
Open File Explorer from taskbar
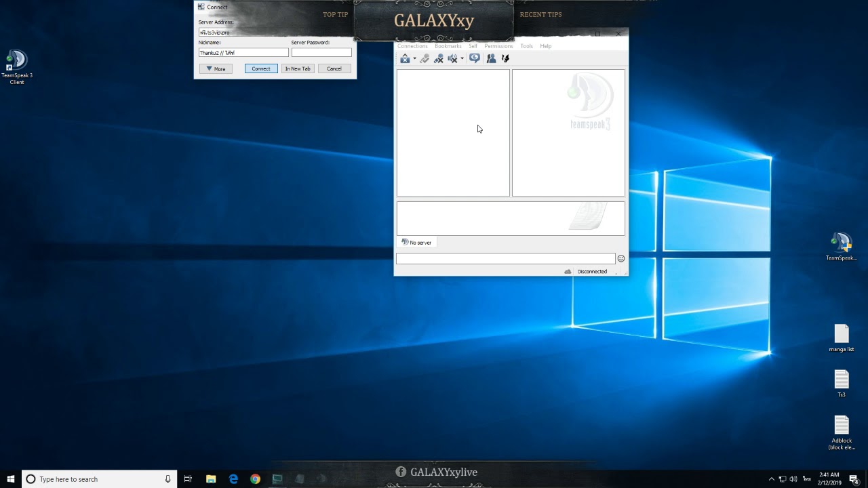click(210, 479)
